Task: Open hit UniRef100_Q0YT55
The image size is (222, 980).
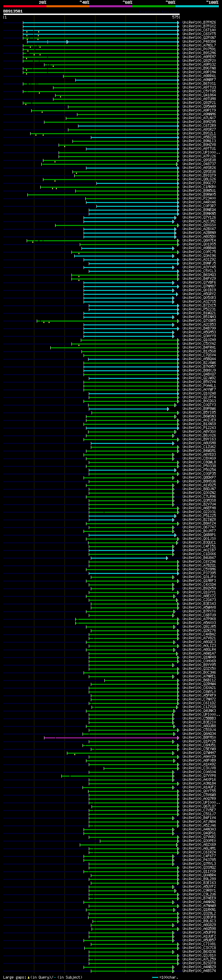Action: (x=199, y=791)
